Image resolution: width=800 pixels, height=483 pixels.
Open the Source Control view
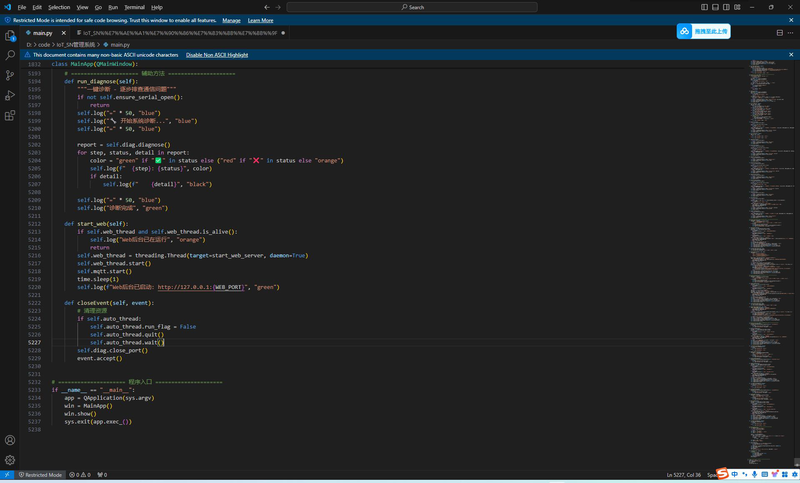coord(10,75)
